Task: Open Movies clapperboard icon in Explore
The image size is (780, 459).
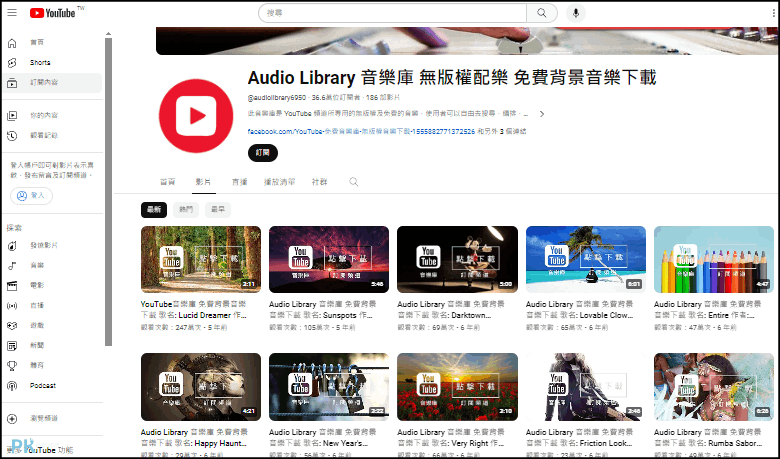Action: coord(12,285)
